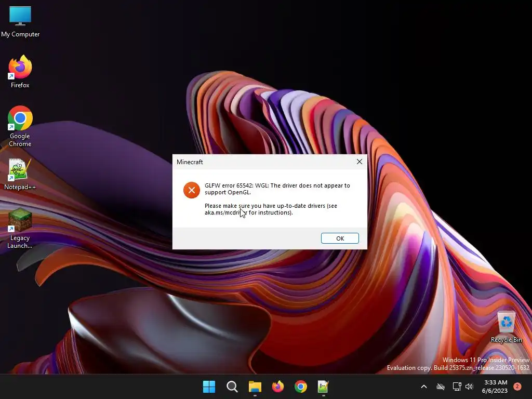
Task: Click the up-to-date drivers instruction text
Action: (271, 209)
